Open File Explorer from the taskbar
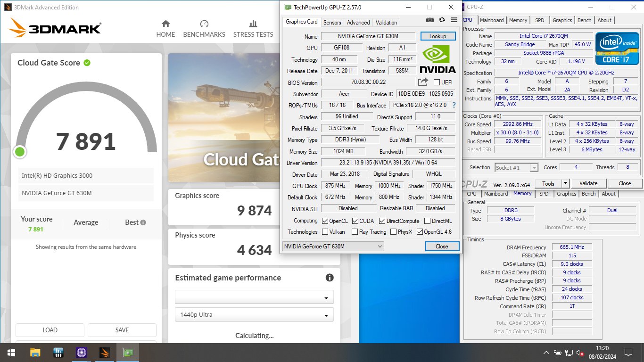Viewport: 644px width, 362px height. pyautogui.click(x=35, y=353)
